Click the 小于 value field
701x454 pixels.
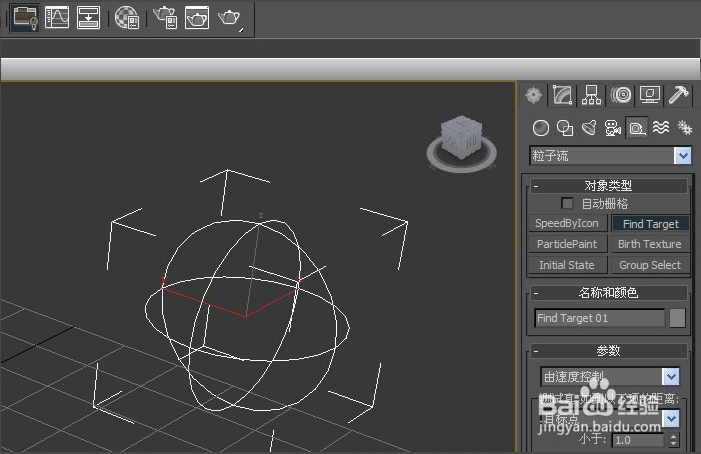tap(638, 440)
